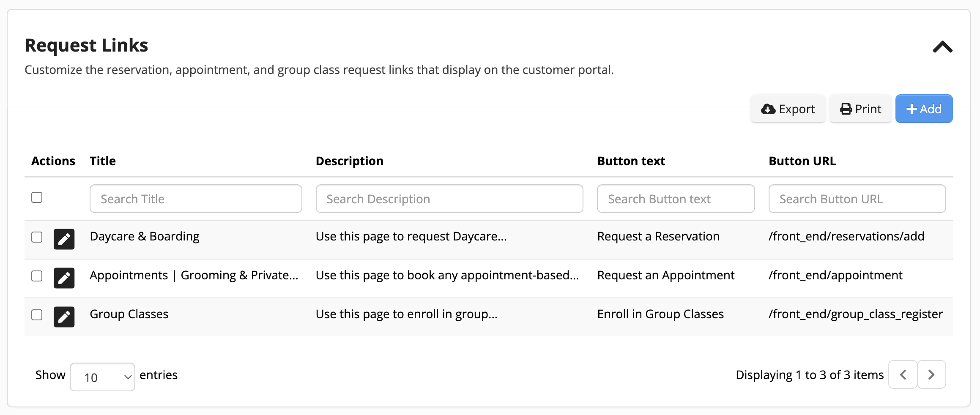Select the Appointments row checkbox
This screenshot has height=415, width=980.
pos(36,276)
